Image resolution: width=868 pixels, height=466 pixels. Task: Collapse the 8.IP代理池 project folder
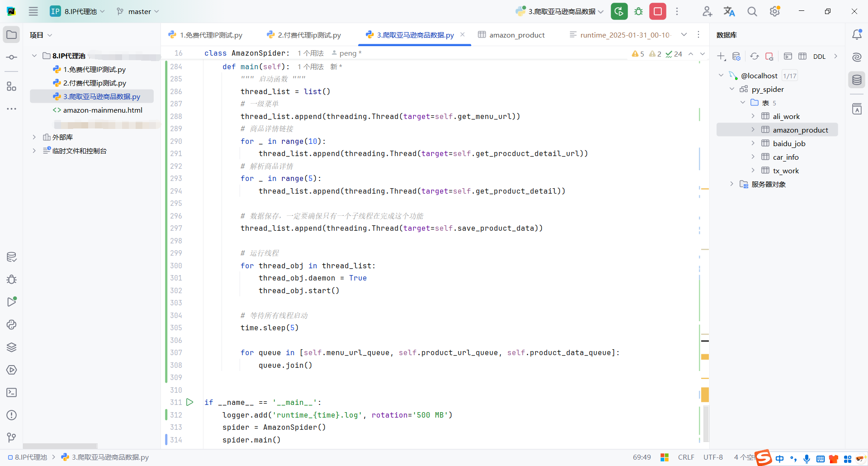point(34,56)
